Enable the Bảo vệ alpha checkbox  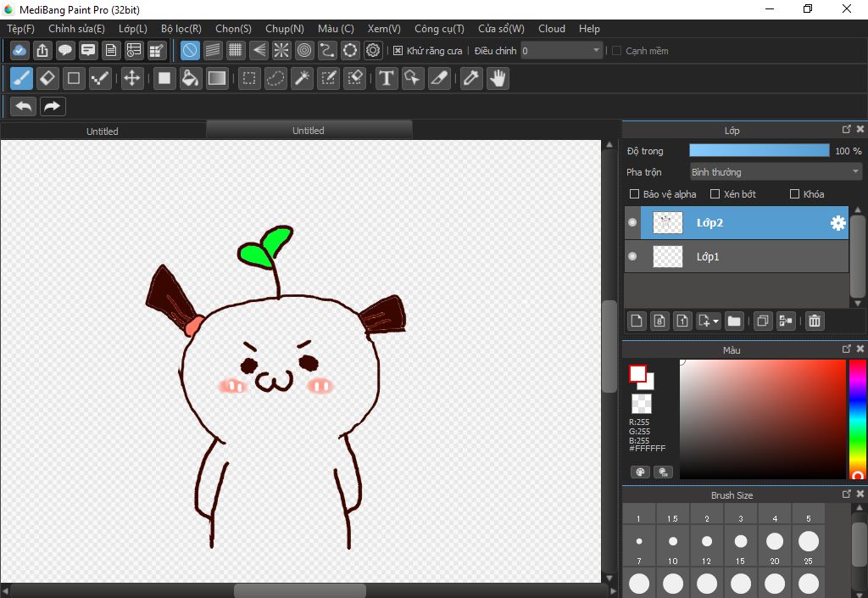click(x=635, y=194)
